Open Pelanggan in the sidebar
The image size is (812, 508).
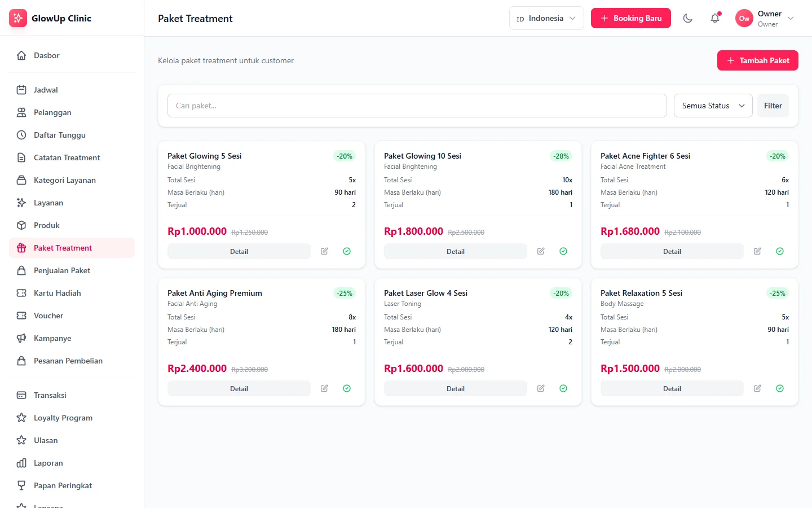click(72, 112)
